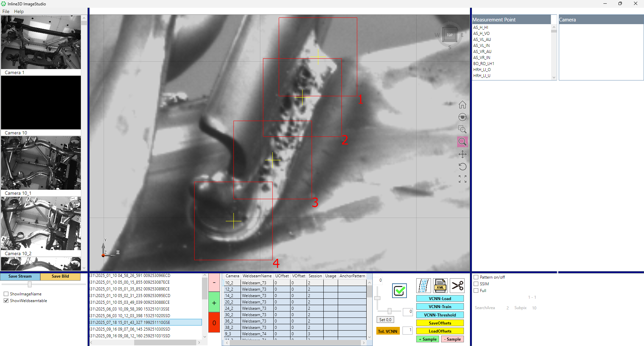Click the Save Stream button
644x346 pixels.
[x=20, y=276]
